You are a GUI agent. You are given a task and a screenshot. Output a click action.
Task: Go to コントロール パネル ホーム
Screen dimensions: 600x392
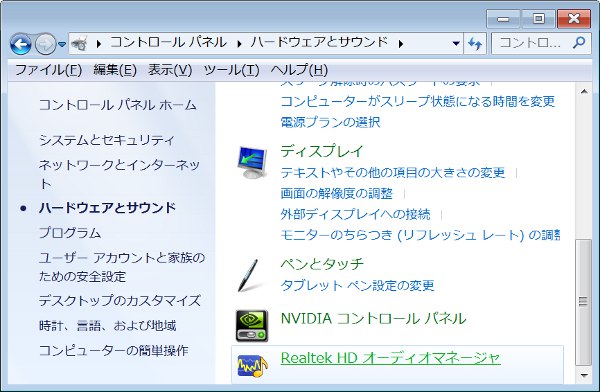[118, 105]
